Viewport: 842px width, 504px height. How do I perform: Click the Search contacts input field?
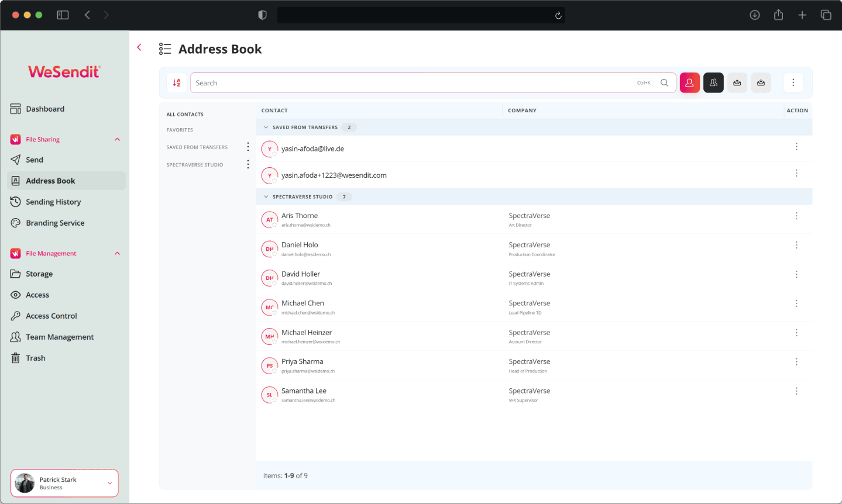tap(433, 83)
